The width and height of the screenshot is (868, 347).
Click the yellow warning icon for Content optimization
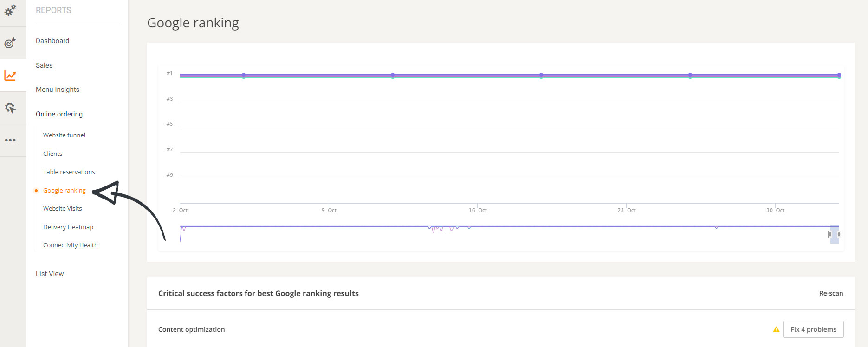point(776,329)
